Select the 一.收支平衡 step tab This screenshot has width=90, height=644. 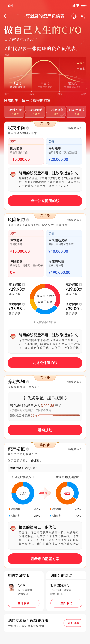(x=14, y=111)
